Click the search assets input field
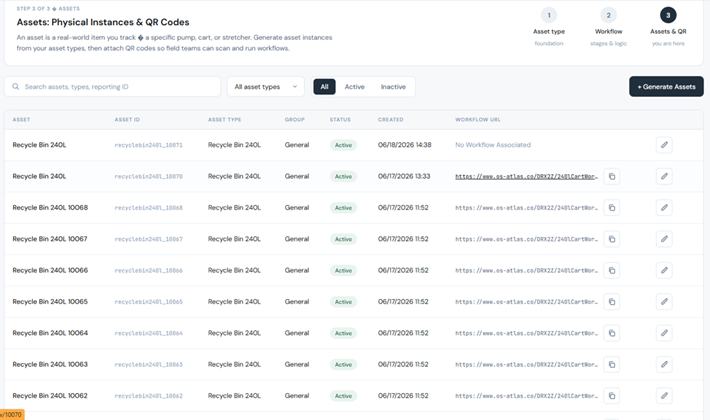710x420 pixels. pos(112,86)
